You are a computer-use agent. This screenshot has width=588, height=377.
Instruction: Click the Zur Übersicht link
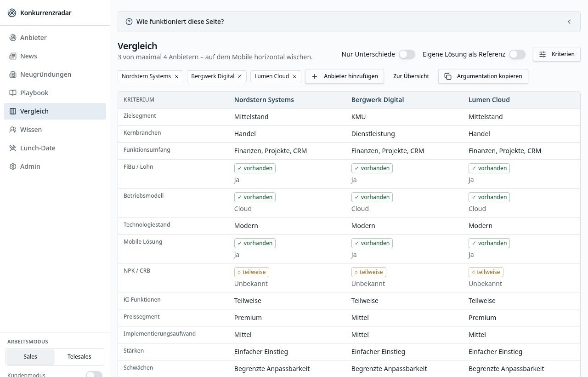coord(411,76)
